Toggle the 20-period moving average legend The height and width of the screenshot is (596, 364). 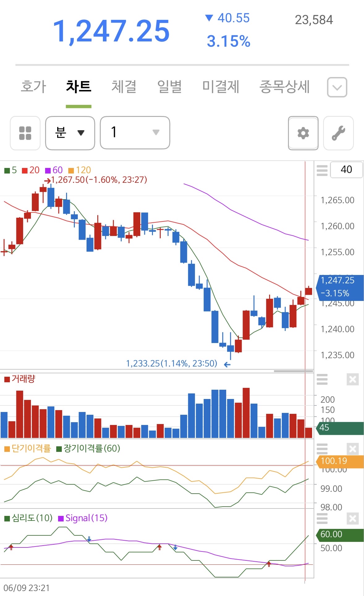pyautogui.click(x=31, y=170)
